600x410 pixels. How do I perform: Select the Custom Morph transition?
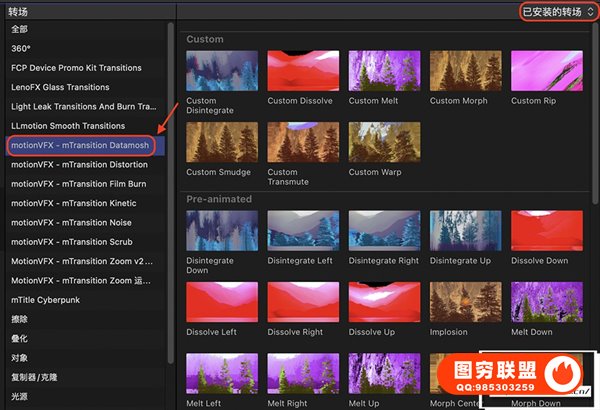(465, 70)
